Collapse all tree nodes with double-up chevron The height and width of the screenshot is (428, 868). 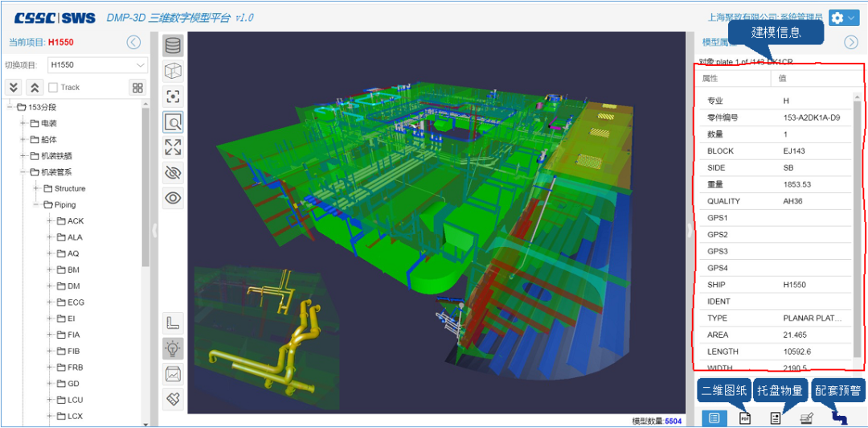(34, 88)
